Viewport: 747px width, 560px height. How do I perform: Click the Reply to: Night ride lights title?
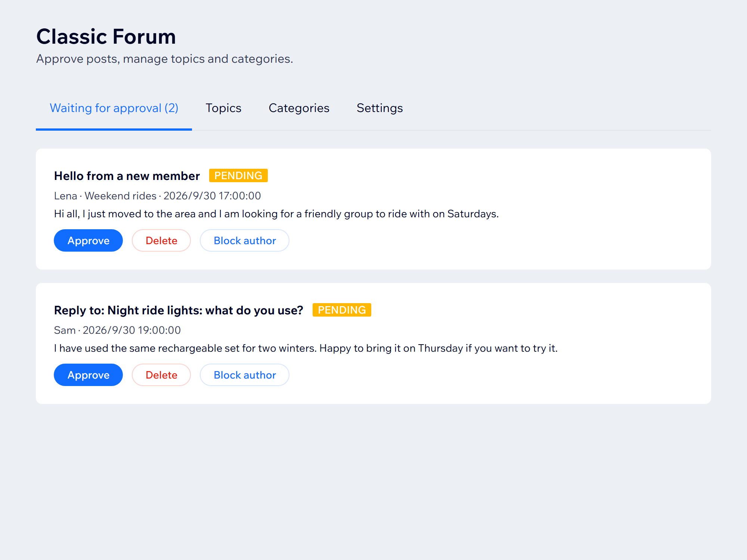[179, 310]
